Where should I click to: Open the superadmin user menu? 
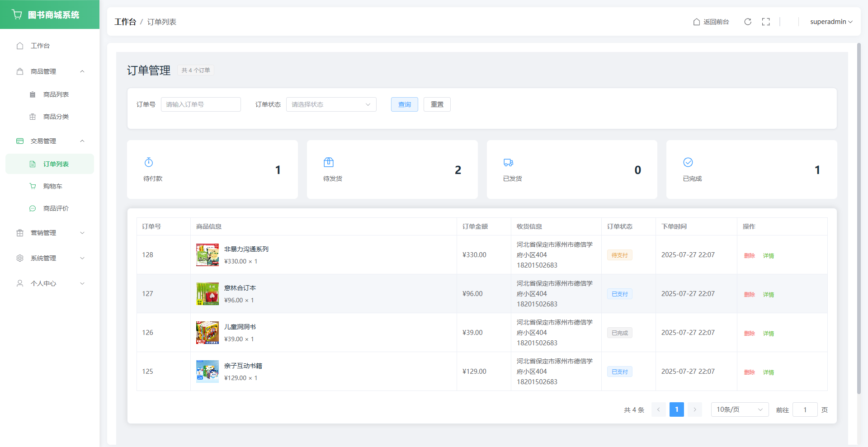(830, 22)
